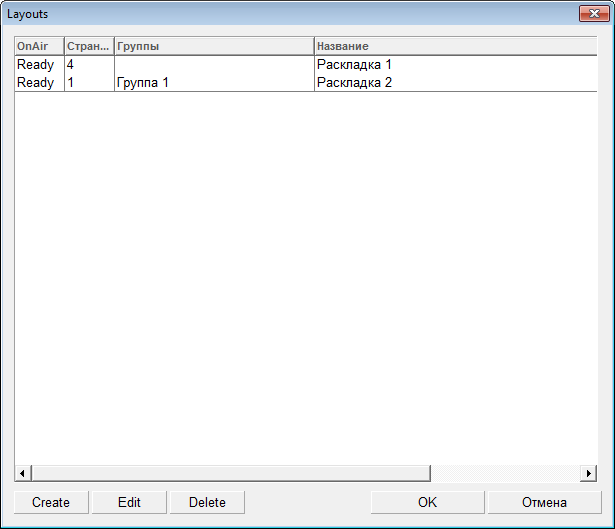Click the Стран... column header

88,47
